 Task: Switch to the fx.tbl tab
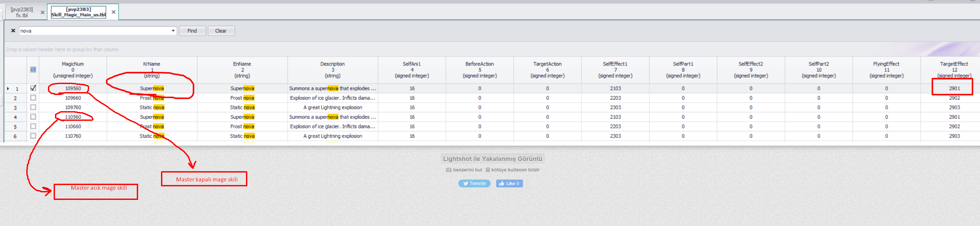click(x=22, y=13)
